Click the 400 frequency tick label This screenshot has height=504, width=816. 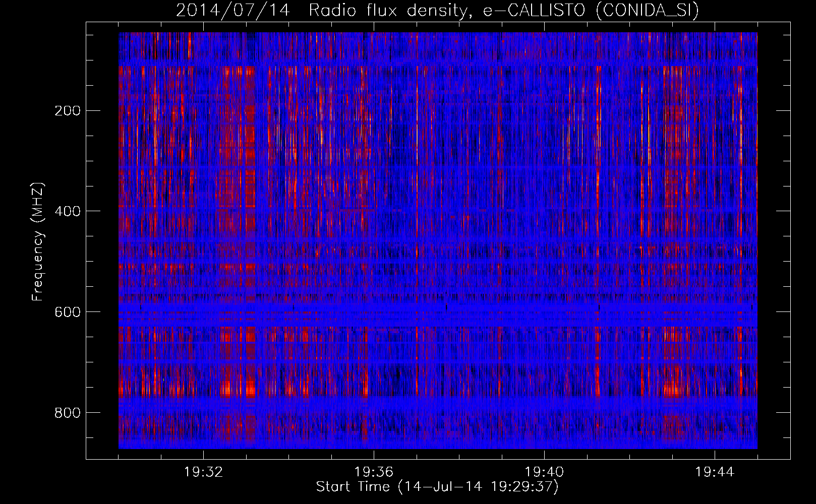pyautogui.click(x=67, y=211)
